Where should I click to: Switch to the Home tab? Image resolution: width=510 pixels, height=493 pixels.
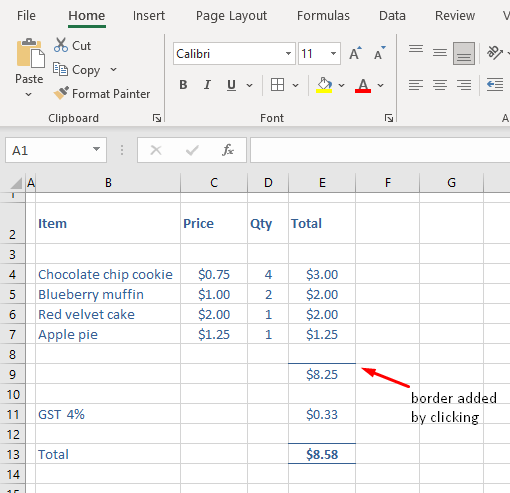(x=87, y=16)
